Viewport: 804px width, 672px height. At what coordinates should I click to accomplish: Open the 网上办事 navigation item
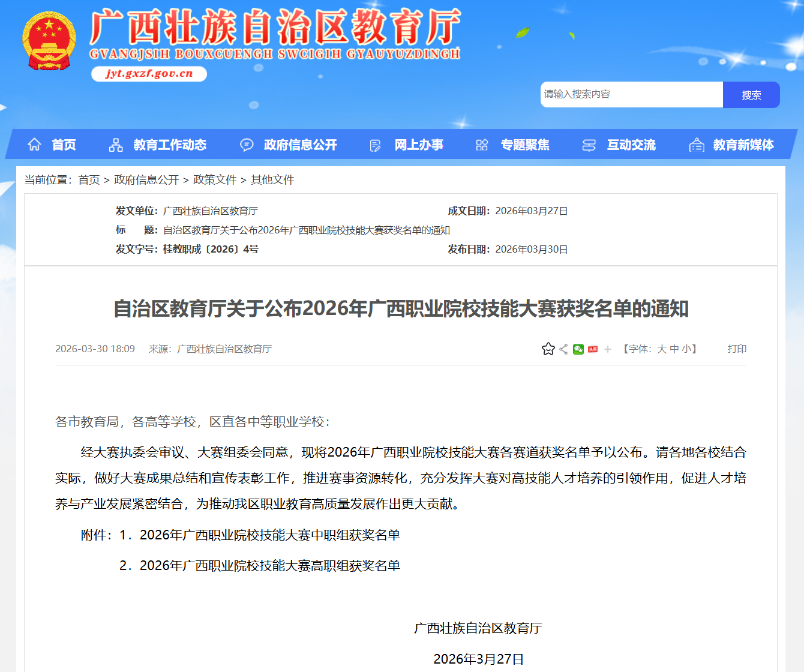pyautogui.click(x=419, y=145)
